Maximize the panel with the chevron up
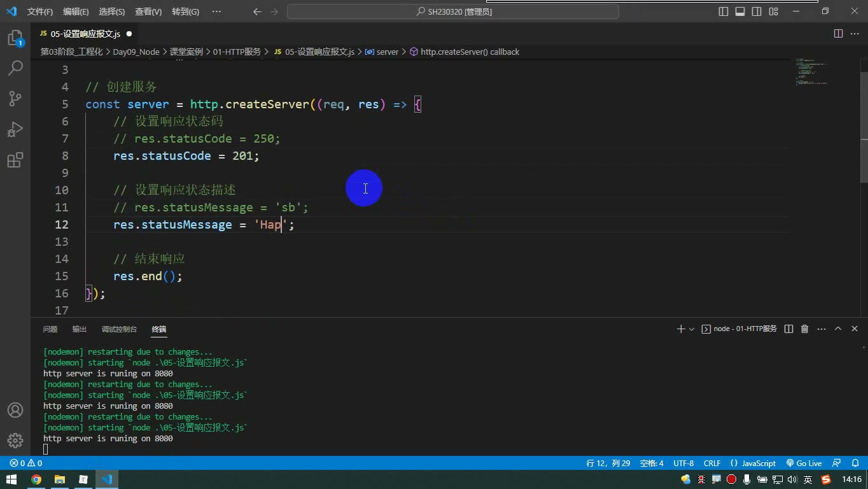 [x=838, y=329]
